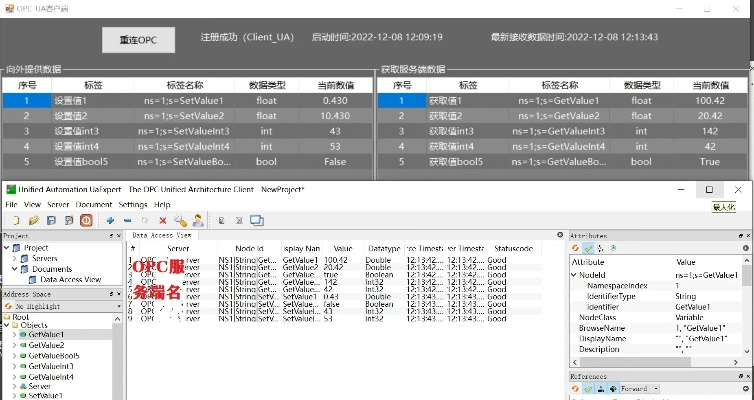Toggle green checkmark in Attributes toolbar
Viewport: 754px width, 400px height.
589,247
